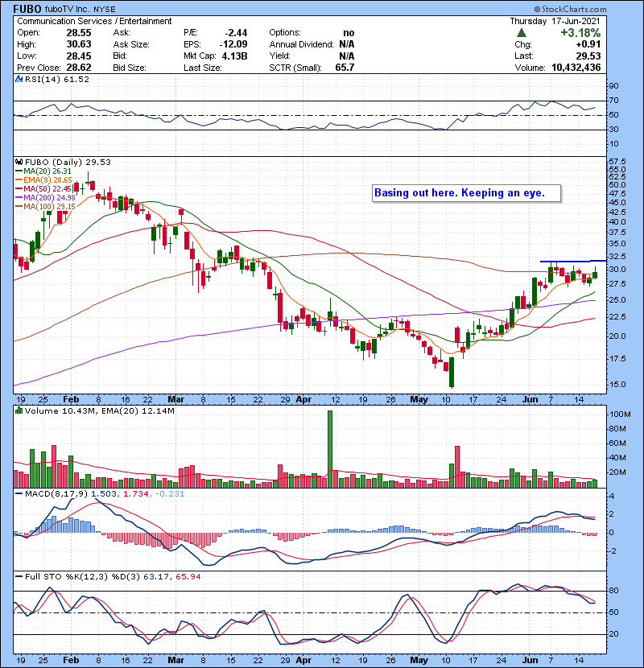
Task: Click the Open value 28.55
Action: click(x=79, y=33)
